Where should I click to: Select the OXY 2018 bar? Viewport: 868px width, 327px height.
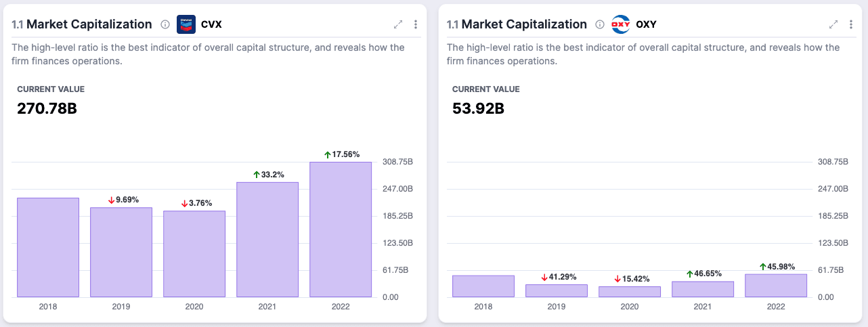(x=483, y=286)
